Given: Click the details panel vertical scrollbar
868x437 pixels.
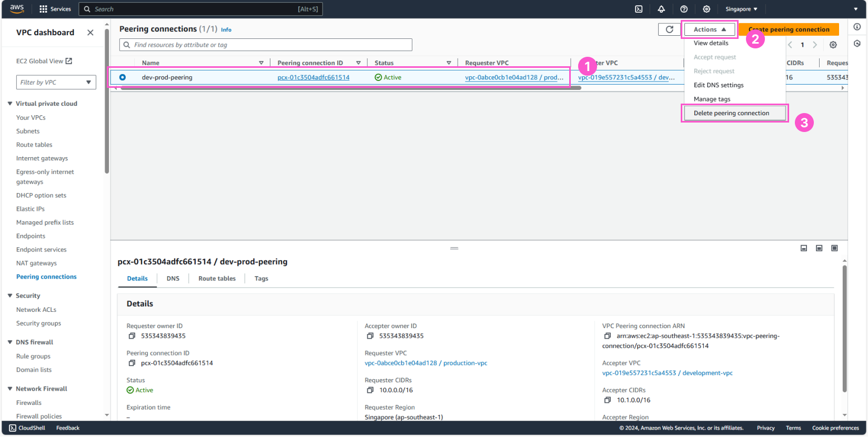Looking at the screenshot, I should click(844, 329).
